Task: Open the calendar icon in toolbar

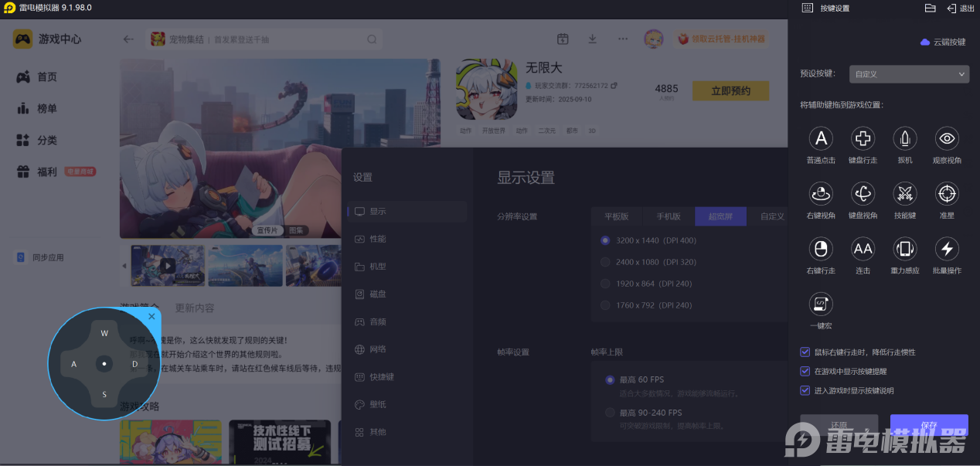Action: click(x=563, y=39)
